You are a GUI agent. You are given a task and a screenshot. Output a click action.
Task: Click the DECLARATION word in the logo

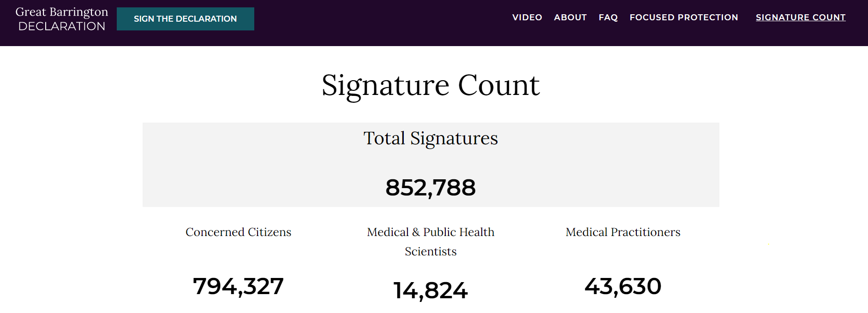(x=62, y=26)
